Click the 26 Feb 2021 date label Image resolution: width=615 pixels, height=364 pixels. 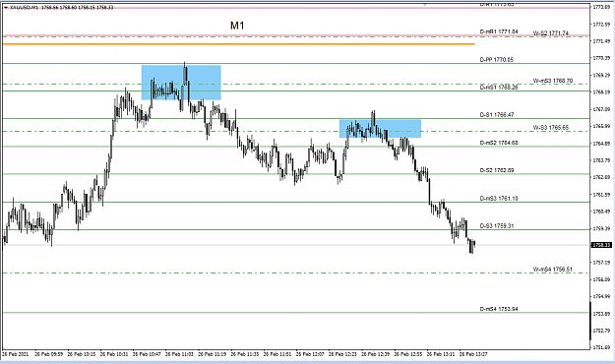(x=16, y=354)
